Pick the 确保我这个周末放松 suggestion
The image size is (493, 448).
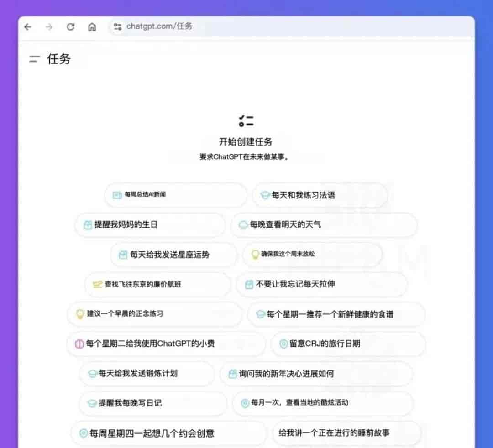point(313,254)
